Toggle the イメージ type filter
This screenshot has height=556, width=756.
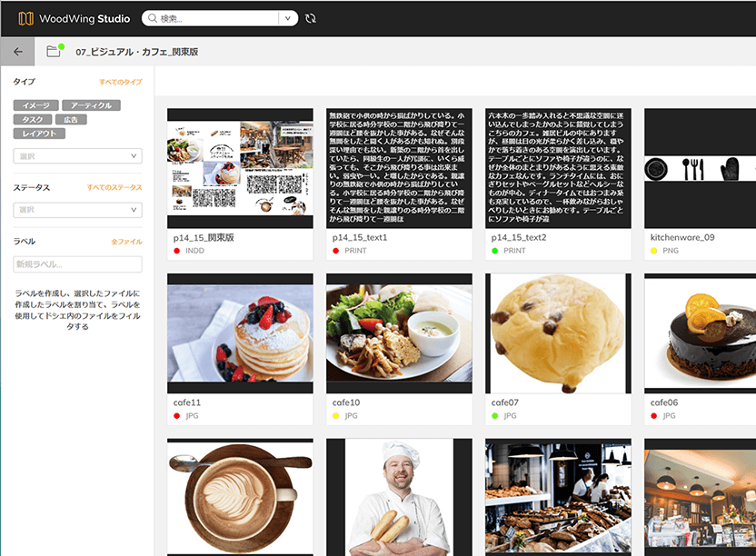click(x=36, y=105)
